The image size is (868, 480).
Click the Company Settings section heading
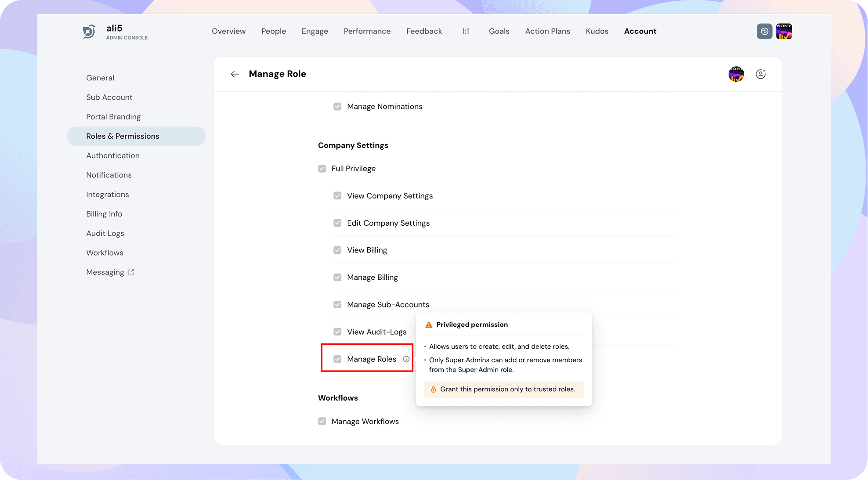click(x=353, y=145)
